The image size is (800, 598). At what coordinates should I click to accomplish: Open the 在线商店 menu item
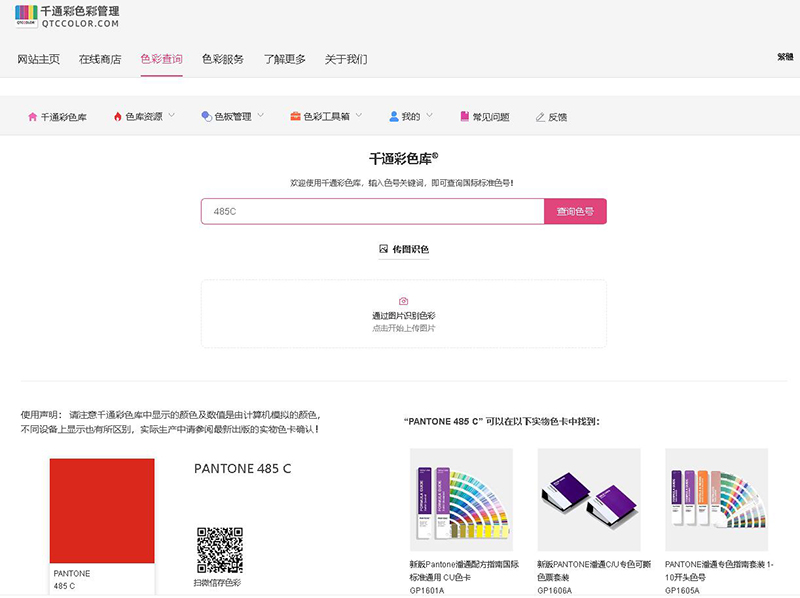coord(100,59)
